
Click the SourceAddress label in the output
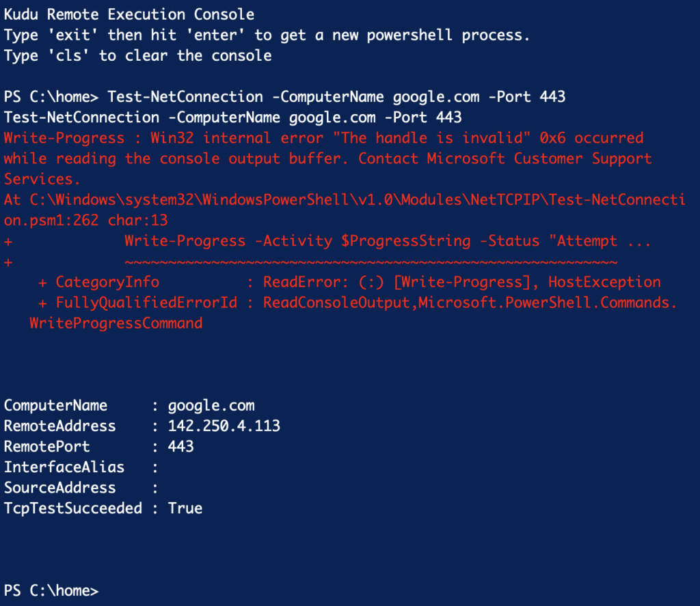coord(60,488)
